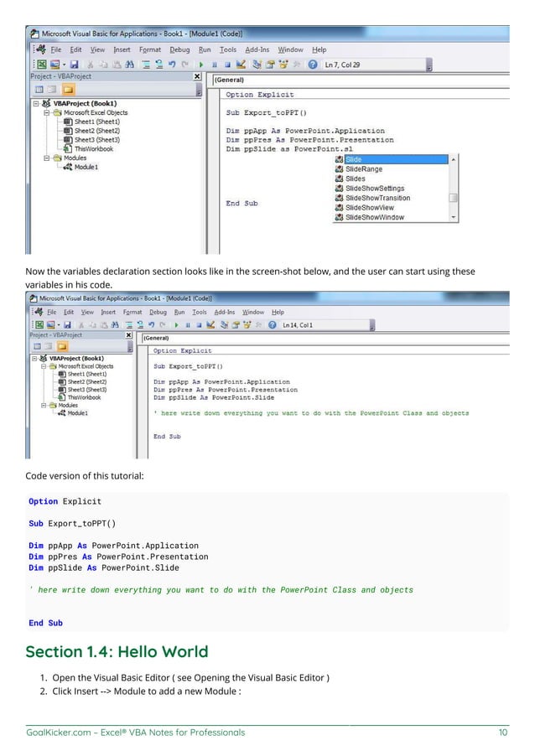Close the upper Project - VBAProject pane
The image size is (535, 756).
coord(197,76)
